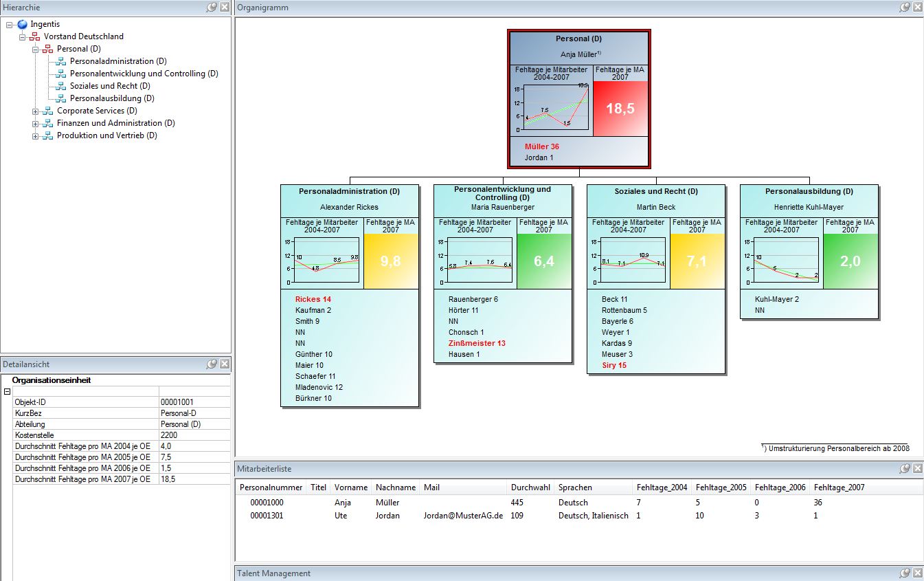Expand the Corporate Services (D) node

coord(35,111)
